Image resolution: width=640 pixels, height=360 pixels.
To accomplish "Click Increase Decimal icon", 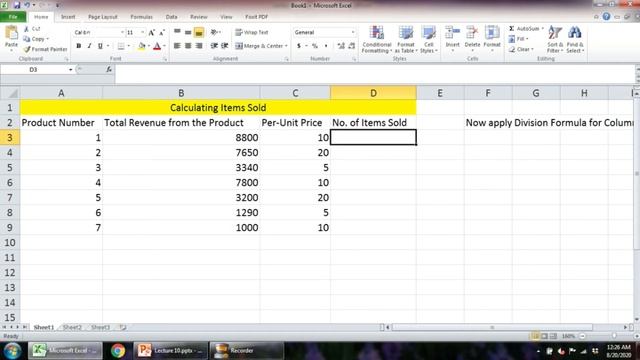I will click(341, 46).
